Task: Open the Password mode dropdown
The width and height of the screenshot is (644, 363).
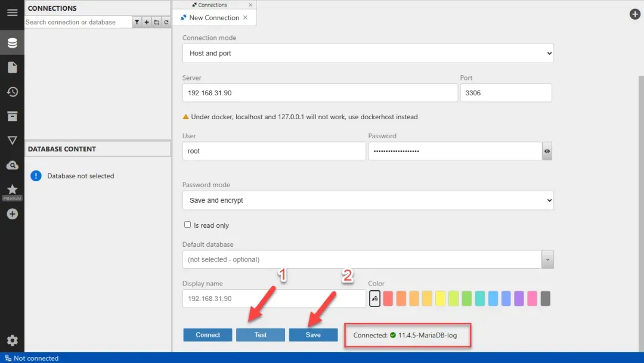Action: pos(368,200)
